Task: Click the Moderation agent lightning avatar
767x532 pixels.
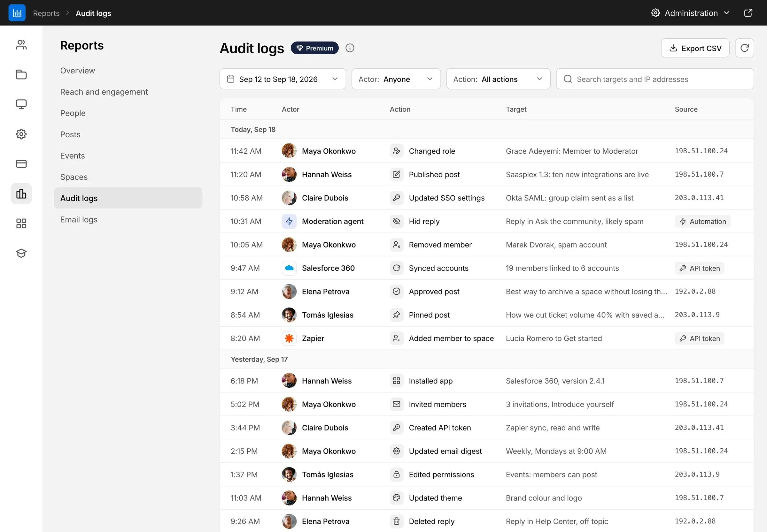Action: (289, 221)
